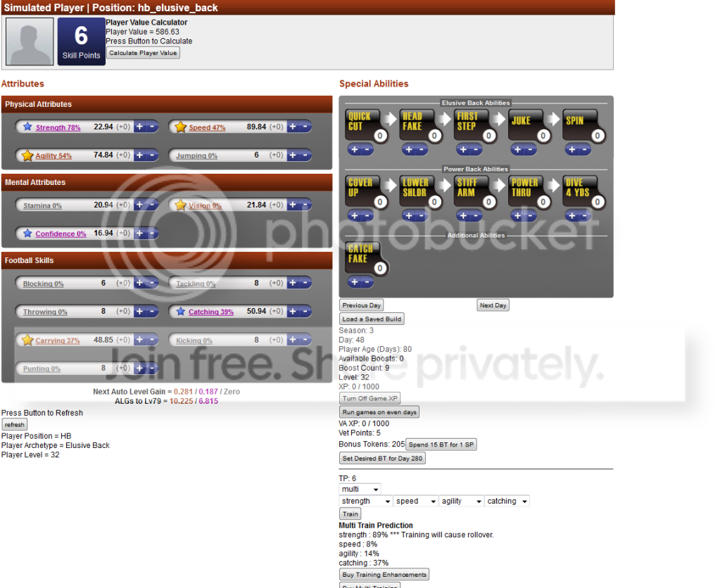Click the blue star beside Strength
Image resolution: width=720 pixels, height=588 pixels.
(27, 127)
